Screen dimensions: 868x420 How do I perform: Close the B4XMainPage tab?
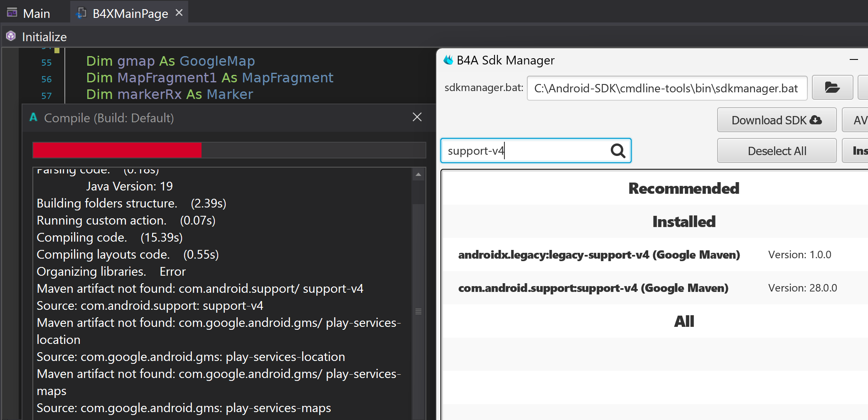point(179,13)
